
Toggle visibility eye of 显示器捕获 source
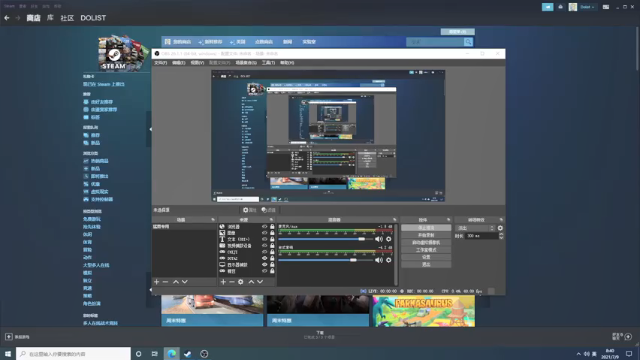click(264, 264)
